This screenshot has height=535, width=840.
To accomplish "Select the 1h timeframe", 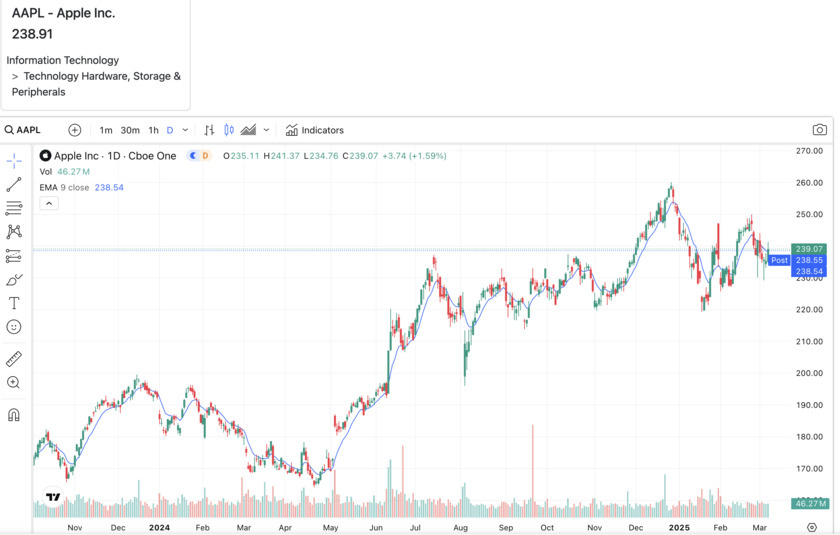I will (153, 130).
